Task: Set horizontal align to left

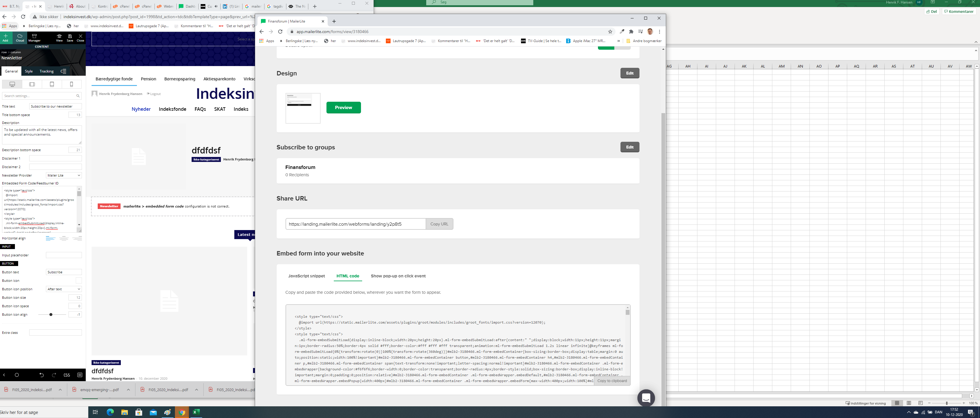Action: click(x=50, y=238)
